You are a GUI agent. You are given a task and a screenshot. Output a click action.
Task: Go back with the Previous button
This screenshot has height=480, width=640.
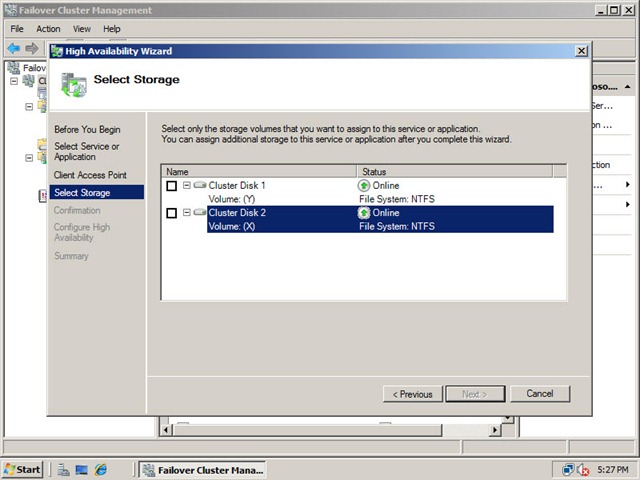click(x=413, y=394)
